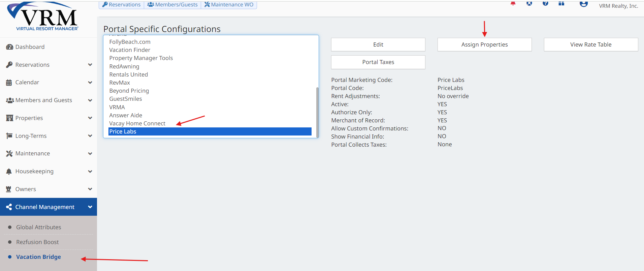Expand the Housekeeping sidebar chevron
This screenshot has height=271, width=644.
point(90,172)
